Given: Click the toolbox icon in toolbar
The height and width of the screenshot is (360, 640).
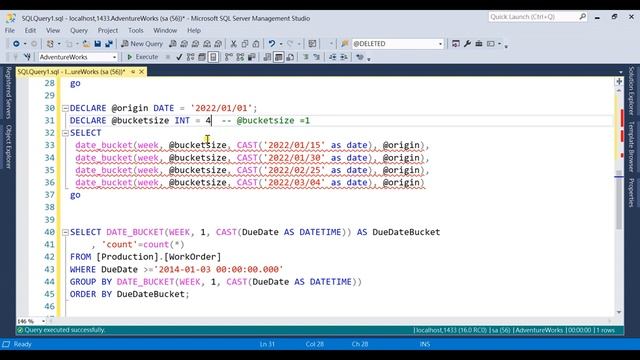Looking at the screenshot, I should coord(479,44).
